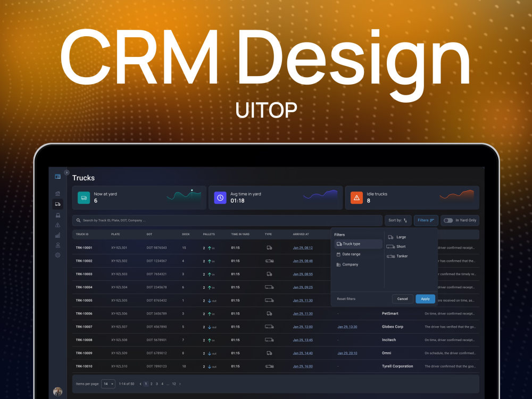
Task: Click the type icon for TRK-10001
Action: 269,248
